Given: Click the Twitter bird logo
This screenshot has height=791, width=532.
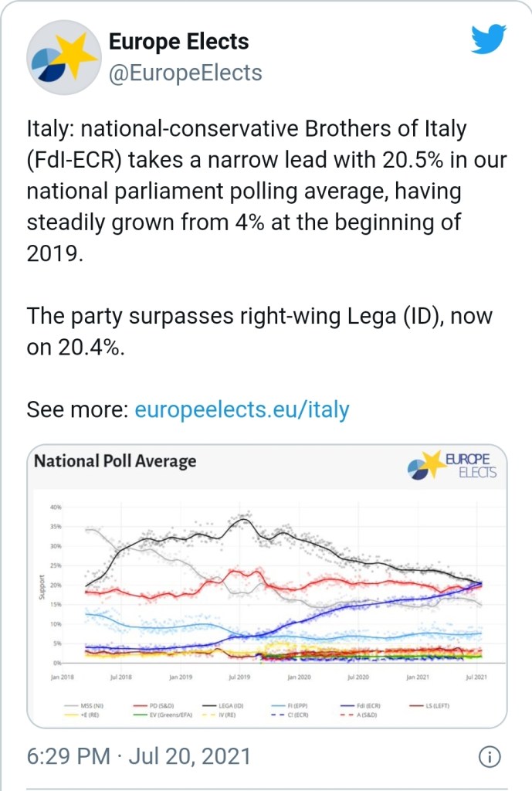Looking at the screenshot, I should (x=488, y=39).
